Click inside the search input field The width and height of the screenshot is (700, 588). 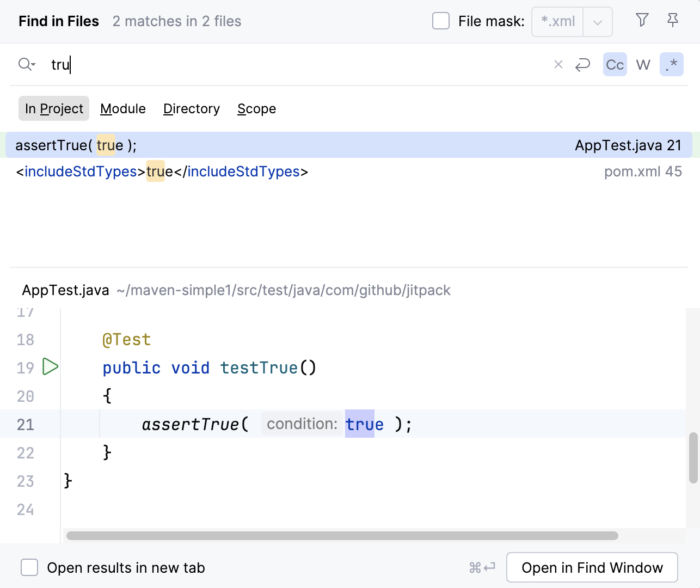(x=218, y=64)
